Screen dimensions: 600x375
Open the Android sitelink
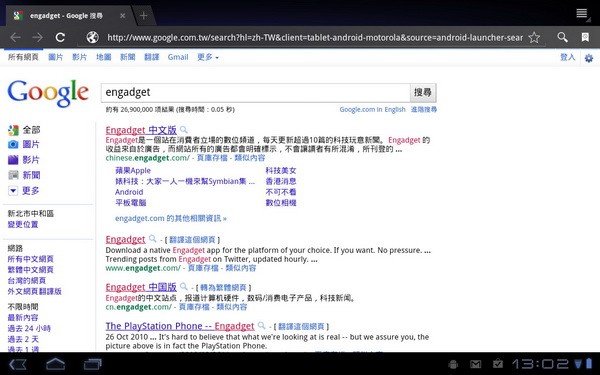click(129, 192)
